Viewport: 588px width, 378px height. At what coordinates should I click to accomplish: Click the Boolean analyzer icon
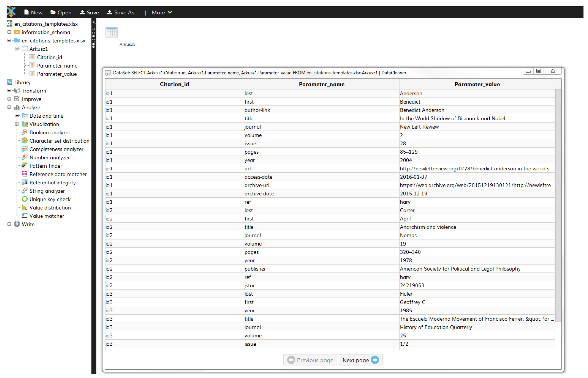point(24,133)
